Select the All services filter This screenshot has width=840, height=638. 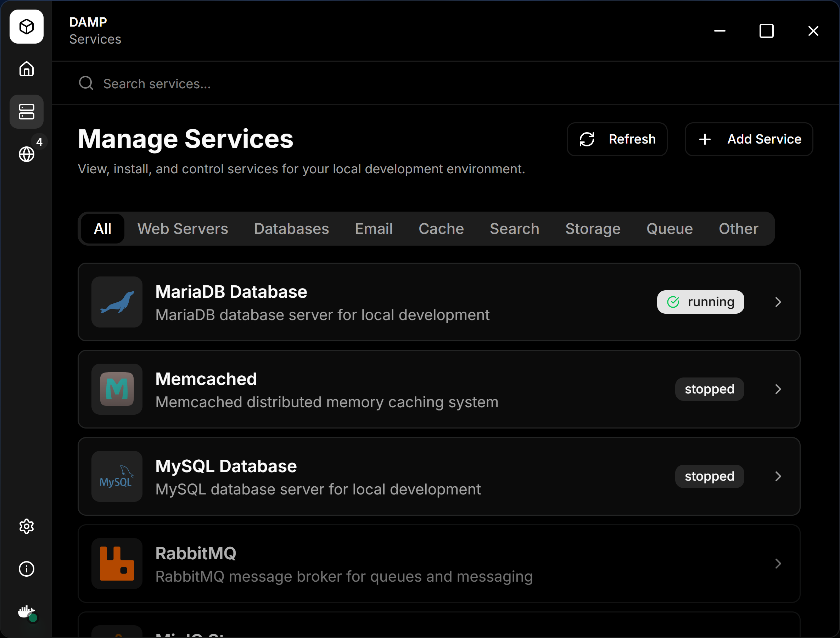[x=102, y=228]
